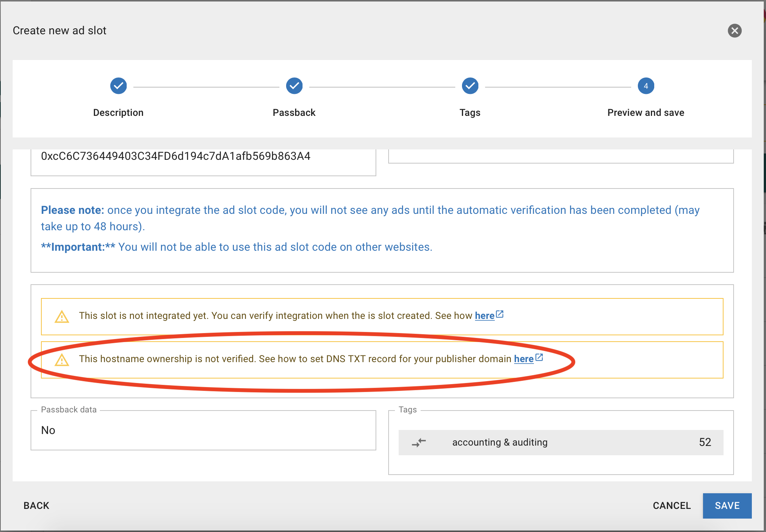This screenshot has width=766, height=532.
Task: Click the completed checkmark for Passback step
Action: [x=294, y=86]
